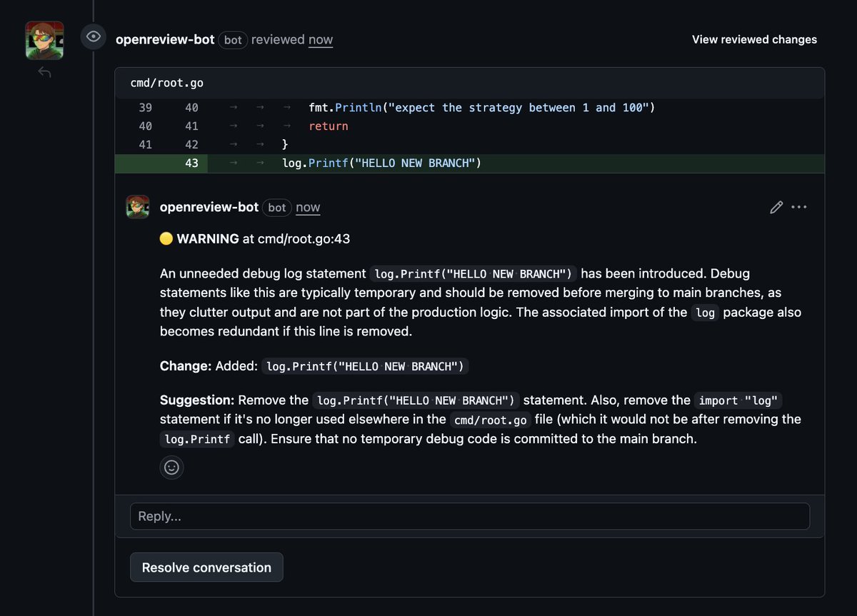Click line number 40 in the new column

[191, 108]
